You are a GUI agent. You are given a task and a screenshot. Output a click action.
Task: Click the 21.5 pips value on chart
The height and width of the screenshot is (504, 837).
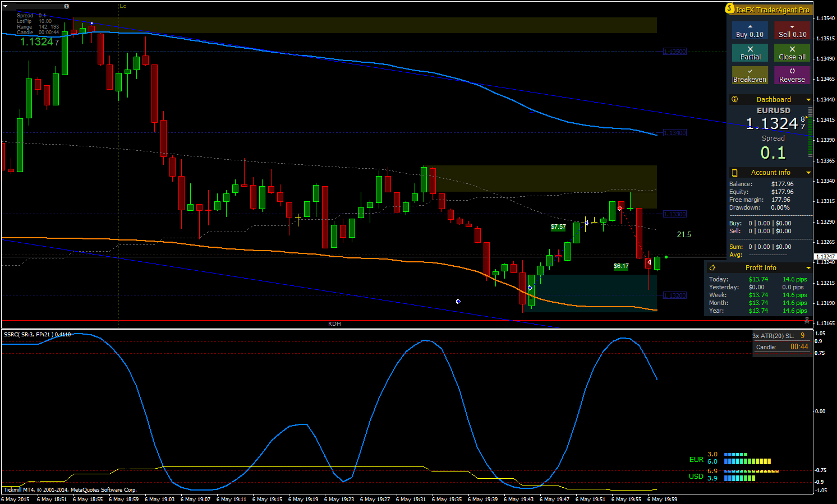click(x=684, y=234)
